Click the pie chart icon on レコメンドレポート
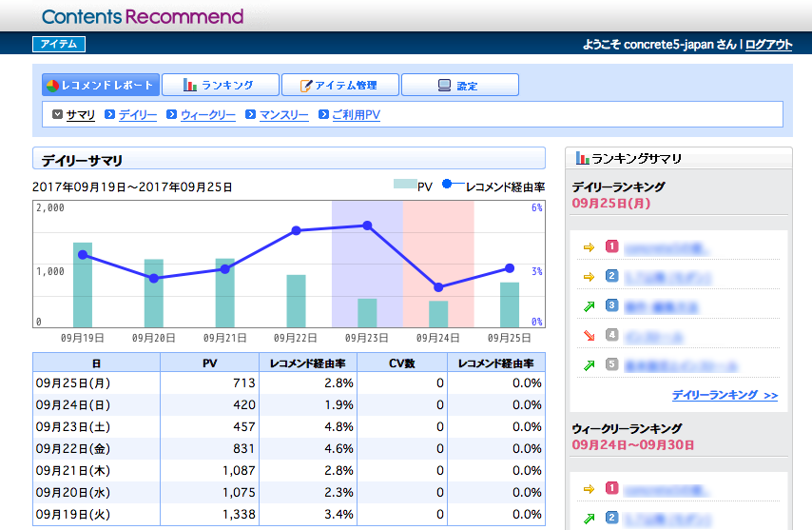The image size is (812, 530). pos(53,86)
